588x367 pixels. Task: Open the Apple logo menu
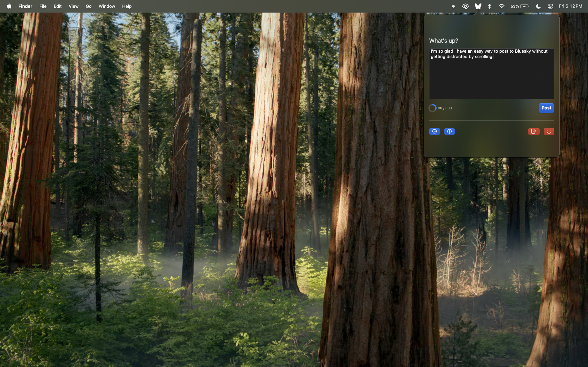coord(9,6)
